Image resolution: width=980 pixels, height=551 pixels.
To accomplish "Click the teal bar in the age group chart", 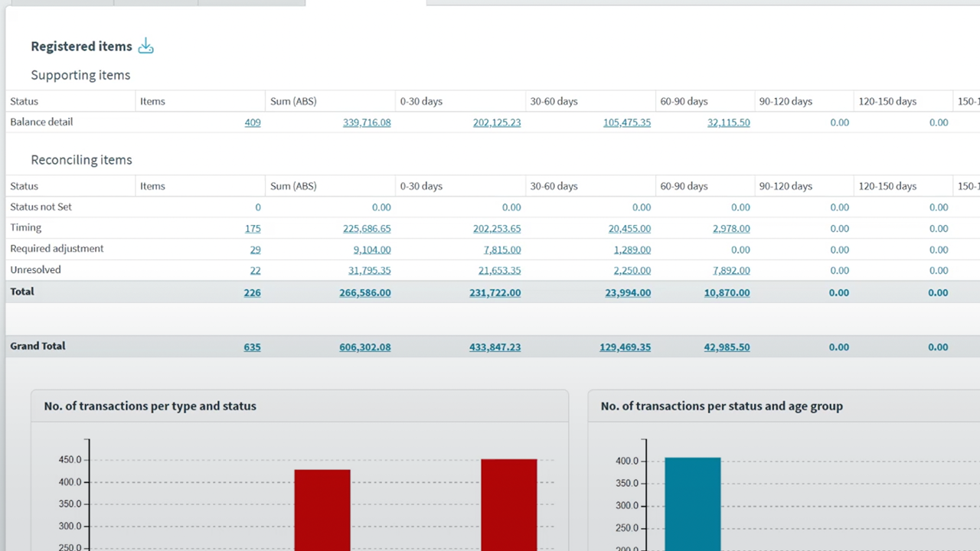I will (x=693, y=504).
